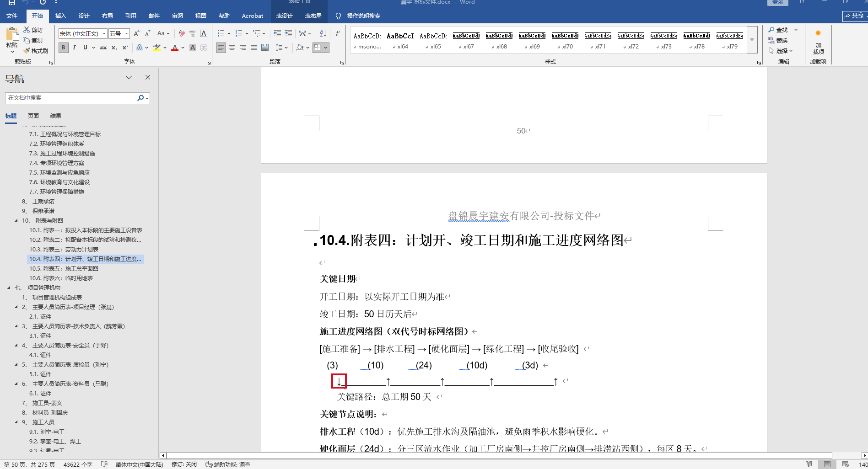Apply strikethrough with the abc icon
868x469 pixels.
point(103,48)
